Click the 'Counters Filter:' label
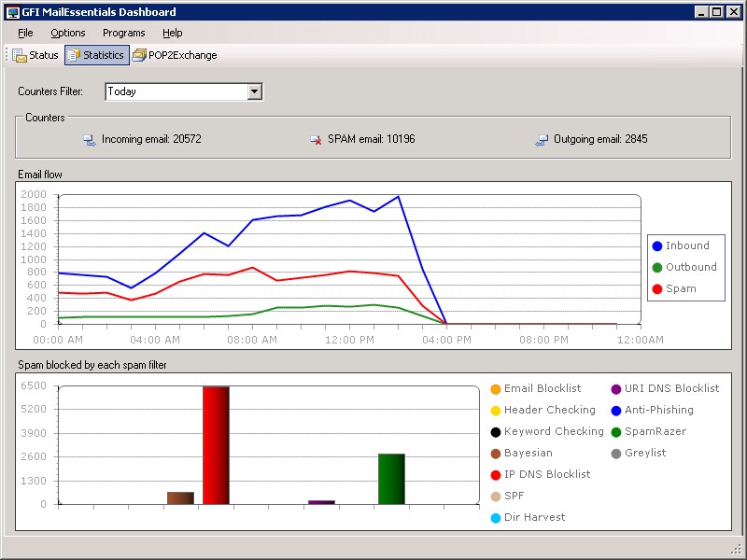 (x=50, y=91)
